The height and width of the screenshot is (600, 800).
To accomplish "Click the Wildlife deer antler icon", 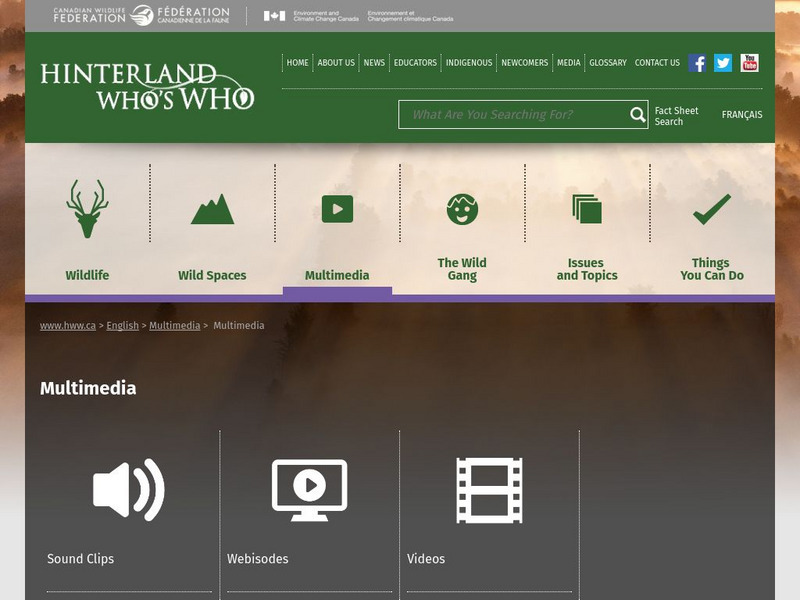I will coord(87,209).
